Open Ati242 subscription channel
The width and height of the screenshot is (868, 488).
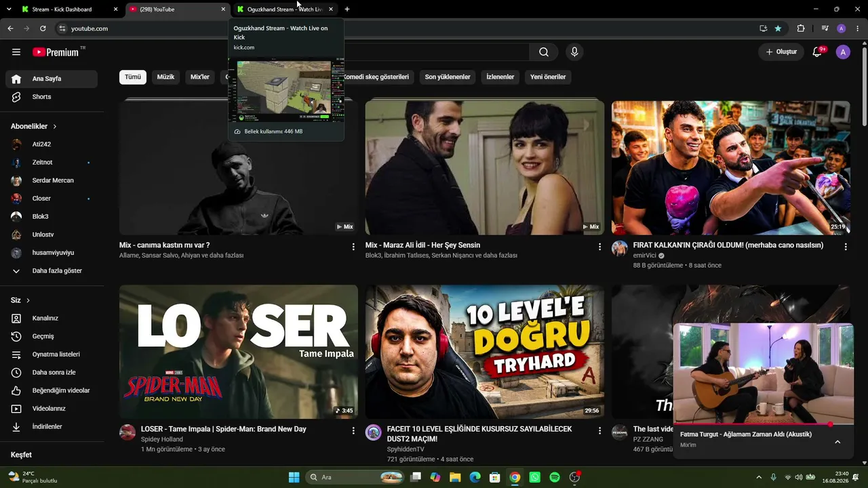pos(52,144)
